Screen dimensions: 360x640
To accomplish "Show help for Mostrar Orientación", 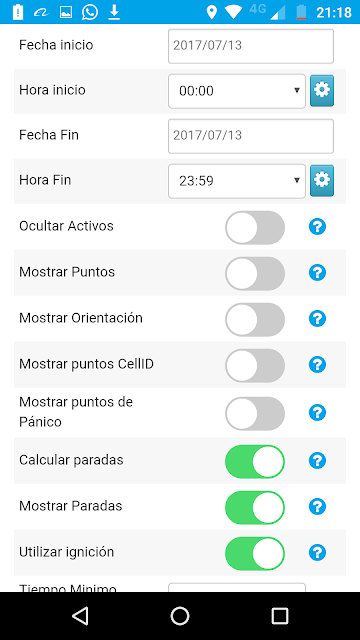I will 317,318.
